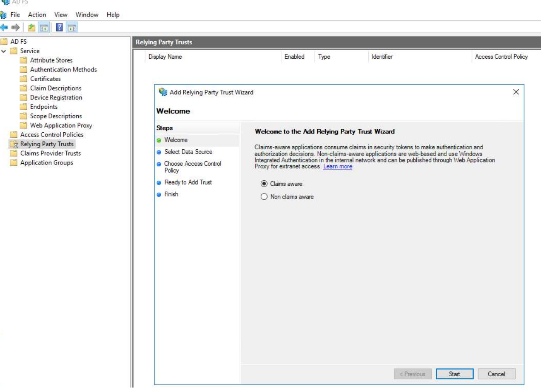Select Authentication Methods in the tree
Screen dimensions: 541x392
pyautogui.click(x=63, y=69)
